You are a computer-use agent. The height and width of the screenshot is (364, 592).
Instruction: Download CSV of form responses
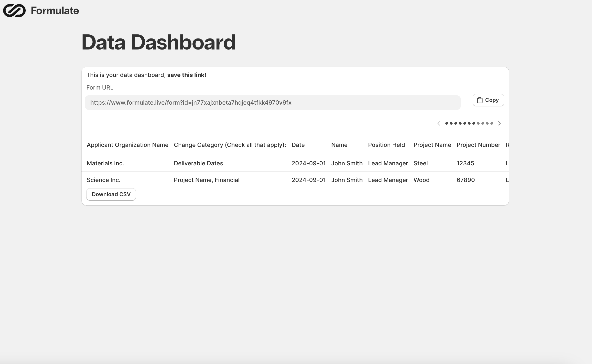[x=111, y=194]
